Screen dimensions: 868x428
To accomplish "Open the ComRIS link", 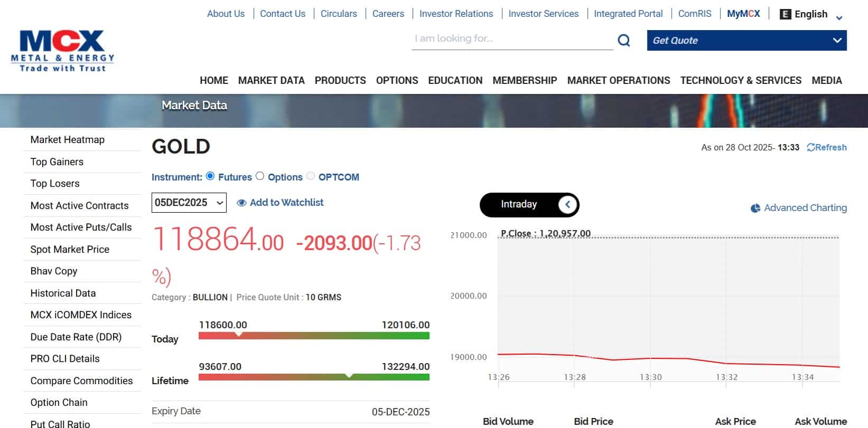I will click(695, 14).
